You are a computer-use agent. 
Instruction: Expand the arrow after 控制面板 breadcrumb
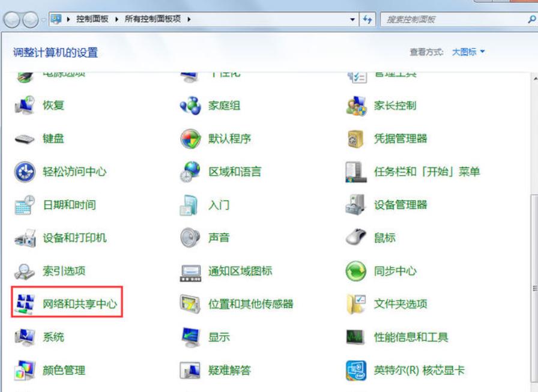[x=116, y=19]
